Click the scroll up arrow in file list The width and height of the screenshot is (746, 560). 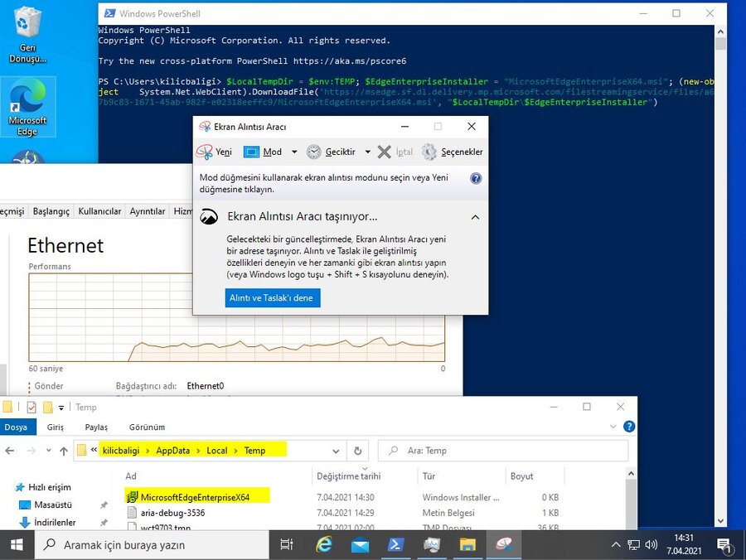(x=631, y=474)
